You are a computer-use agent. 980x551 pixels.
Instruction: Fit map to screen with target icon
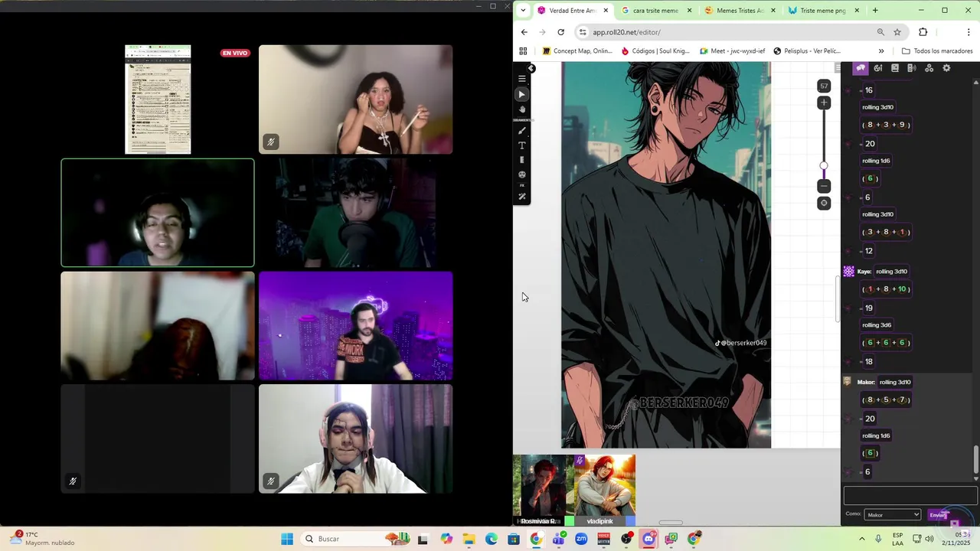pyautogui.click(x=824, y=203)
